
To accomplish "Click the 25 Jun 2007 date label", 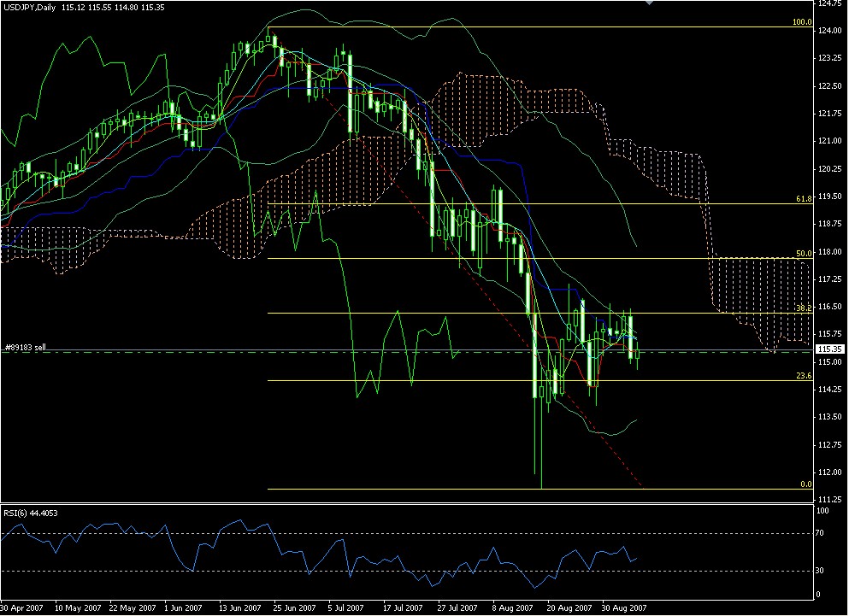I will [295, 607].
